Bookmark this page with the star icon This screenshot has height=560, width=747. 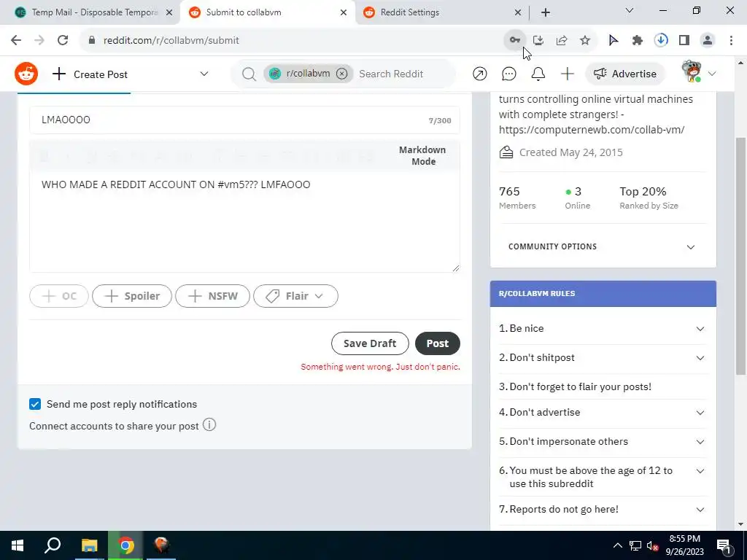[x=585, y=40]
